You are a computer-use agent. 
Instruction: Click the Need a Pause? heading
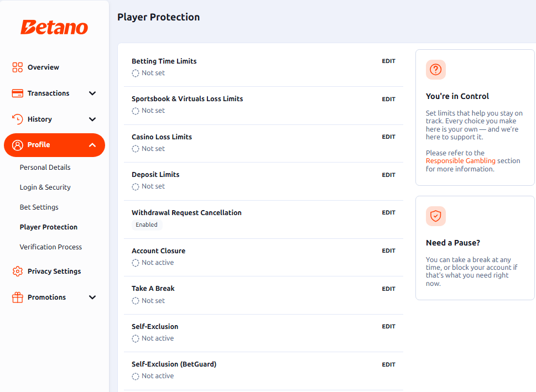(453, 243)
